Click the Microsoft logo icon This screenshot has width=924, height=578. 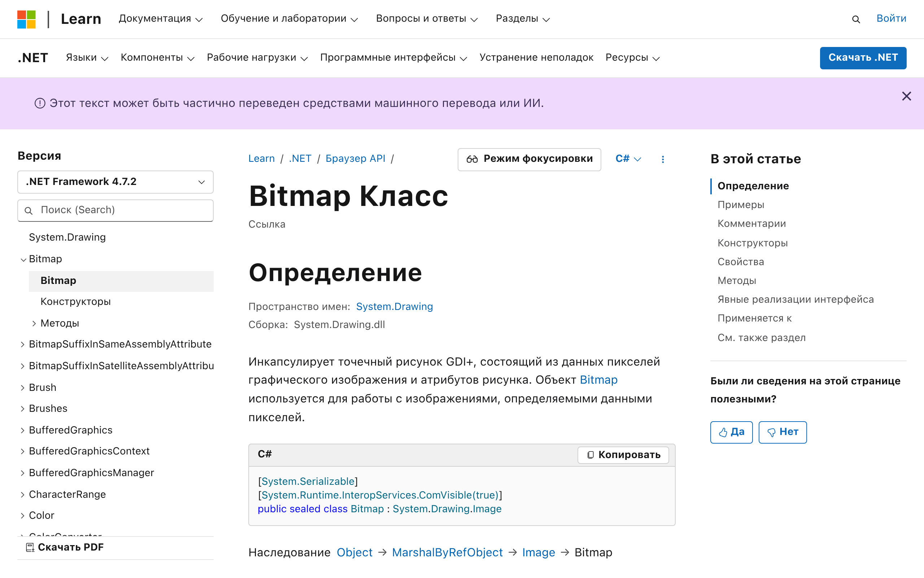click(x=26, y=19)
